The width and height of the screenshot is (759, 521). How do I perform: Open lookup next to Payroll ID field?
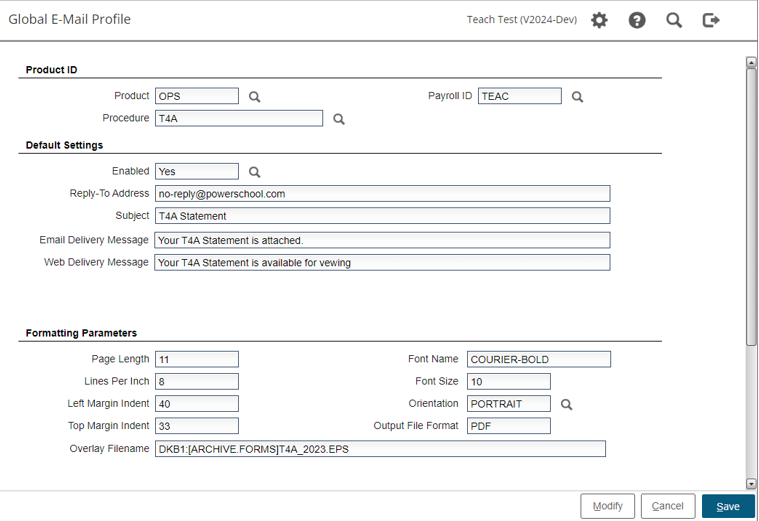pyautogui.click(x=577, y=97)
